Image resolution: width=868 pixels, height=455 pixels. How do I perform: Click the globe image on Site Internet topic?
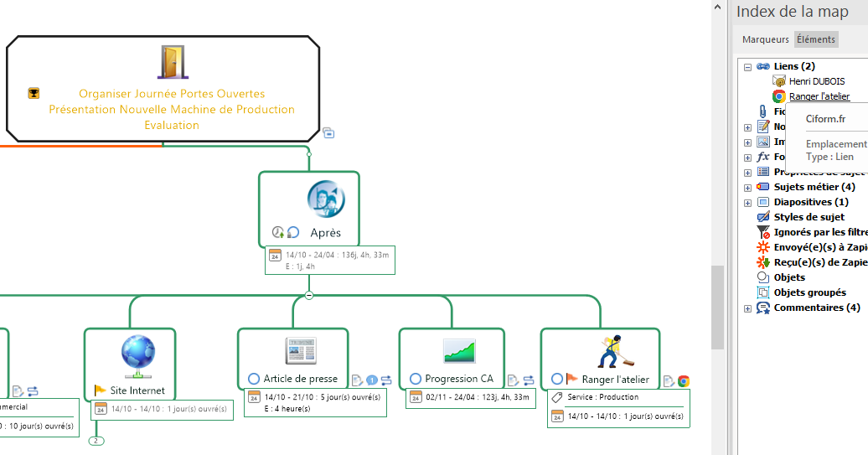point(138,352)
